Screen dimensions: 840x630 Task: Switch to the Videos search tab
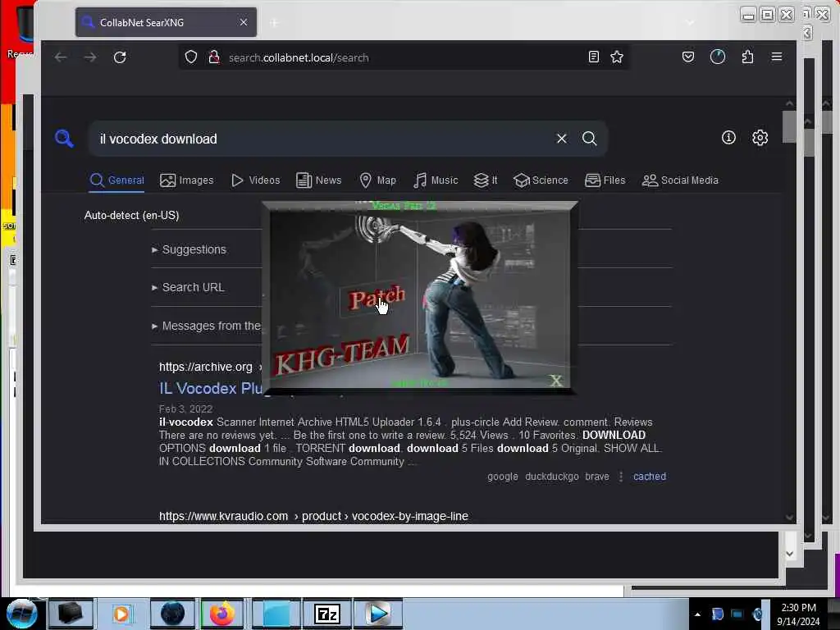point(256,180)
